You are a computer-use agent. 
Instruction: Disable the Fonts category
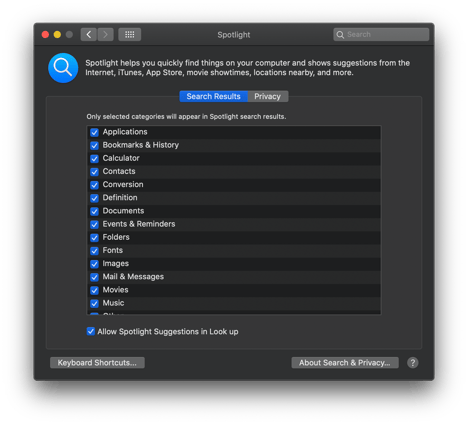(x=94, y=251)
